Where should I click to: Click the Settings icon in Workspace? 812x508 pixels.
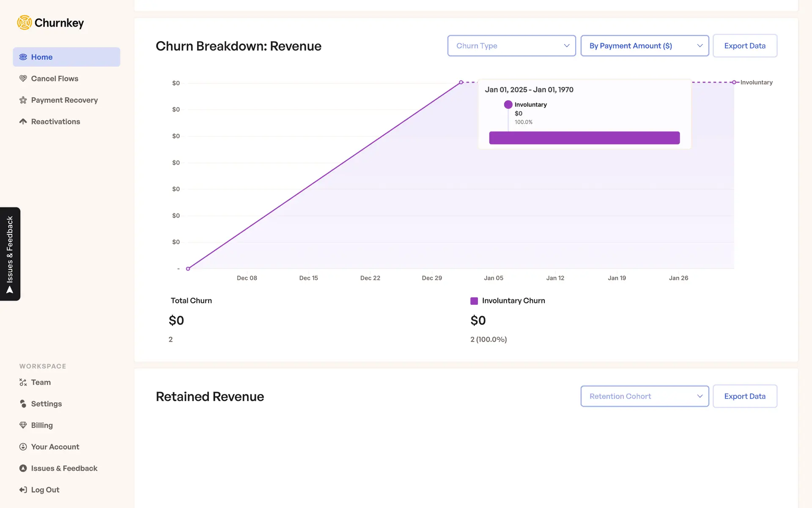[x=23, y=404]
